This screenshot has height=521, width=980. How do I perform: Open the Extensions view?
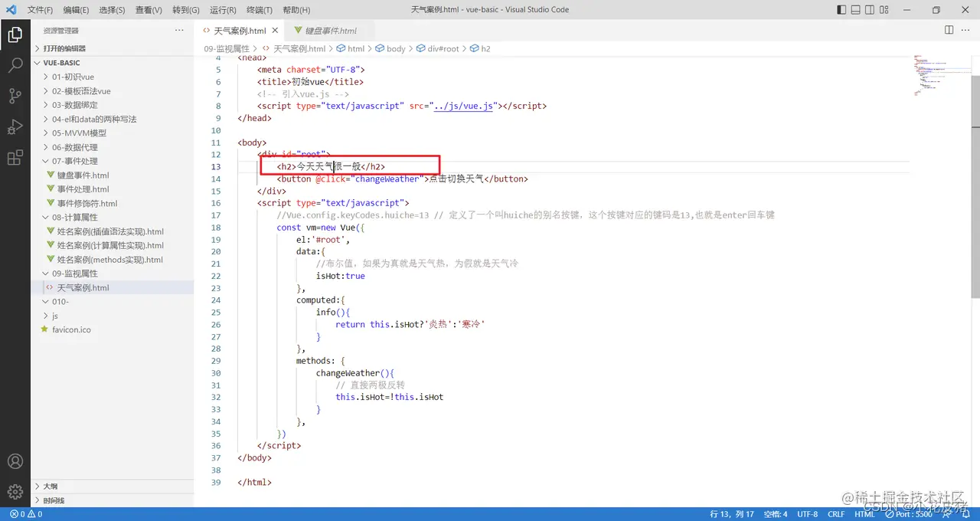coord(15,158)
